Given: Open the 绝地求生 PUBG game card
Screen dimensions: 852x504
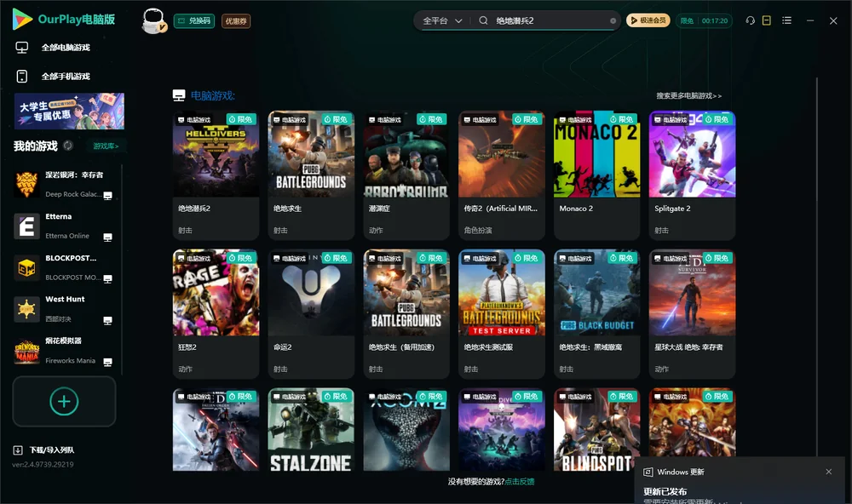Looking at the screenshot, I should coord(311,175).
